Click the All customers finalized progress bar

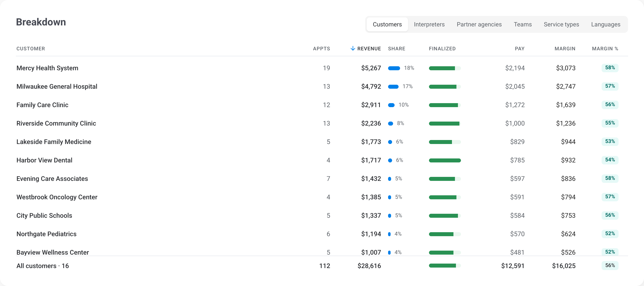[445, 266]
